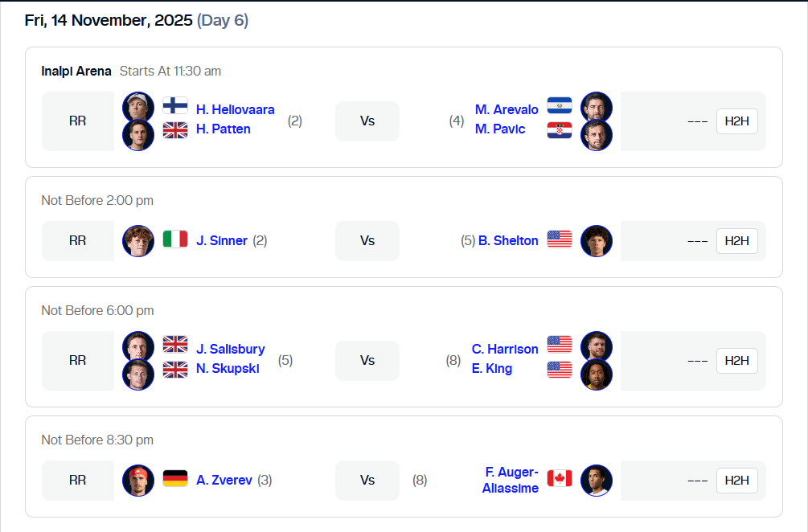Select B. Shelton's name link

click(509, 240)
